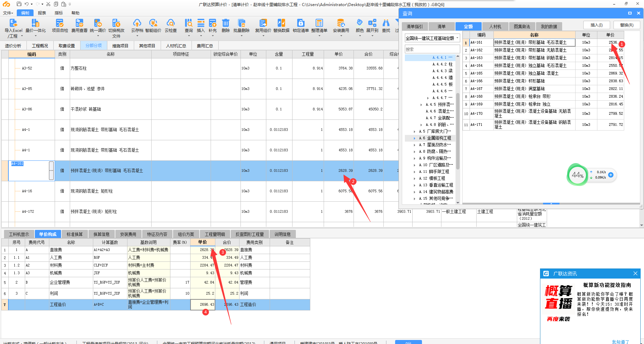This screenshot has width=644, height=344.
Task: Switch to the 人材机汇总 tab
Action: pyautogui.click(x=176, y=46)
